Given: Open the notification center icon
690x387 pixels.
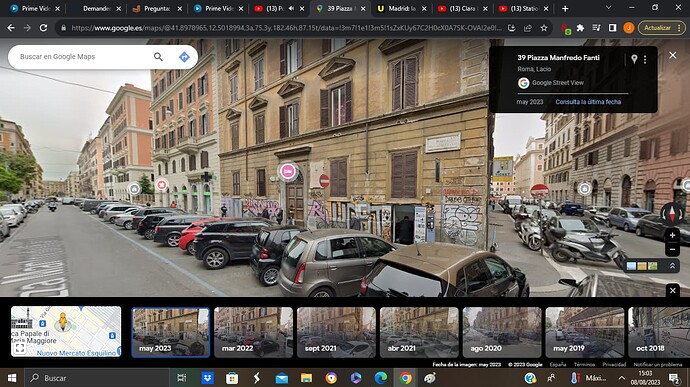Looking at the screenshot, I should (x=674, y=378).
